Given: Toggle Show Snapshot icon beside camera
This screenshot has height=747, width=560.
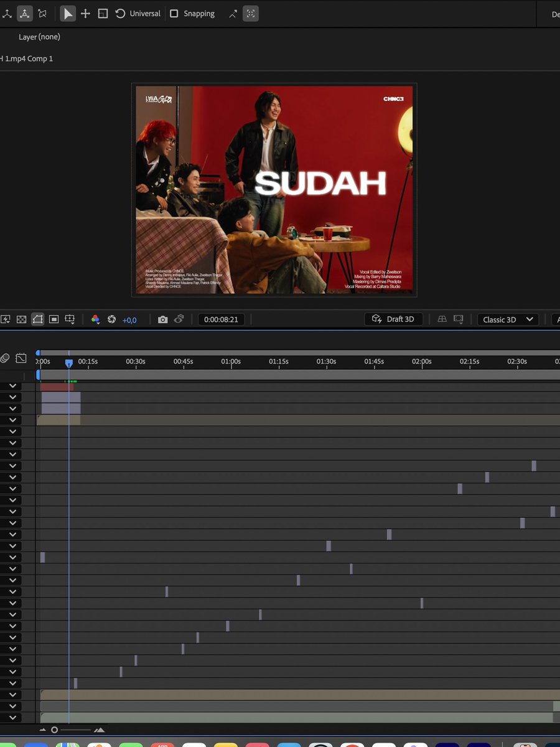Looking at the screenshot, I should pyautogui.click(x=179, y=319).
